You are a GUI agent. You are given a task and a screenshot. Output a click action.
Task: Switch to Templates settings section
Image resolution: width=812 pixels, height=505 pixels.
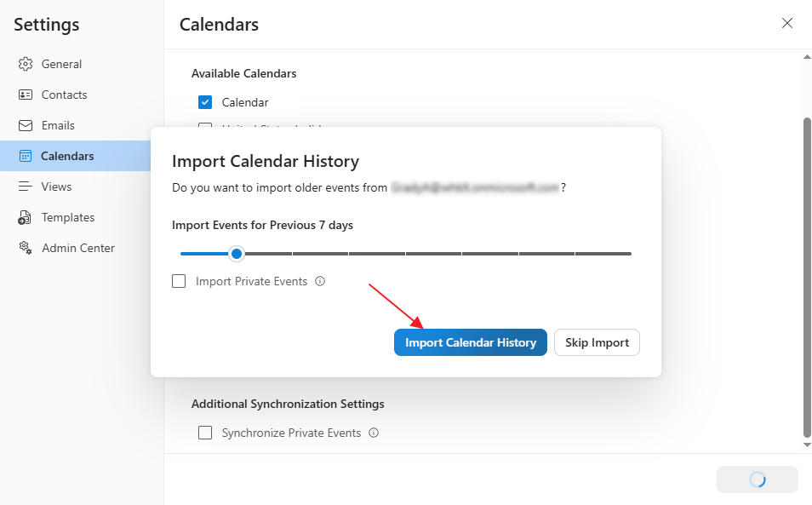click(68, 217)
